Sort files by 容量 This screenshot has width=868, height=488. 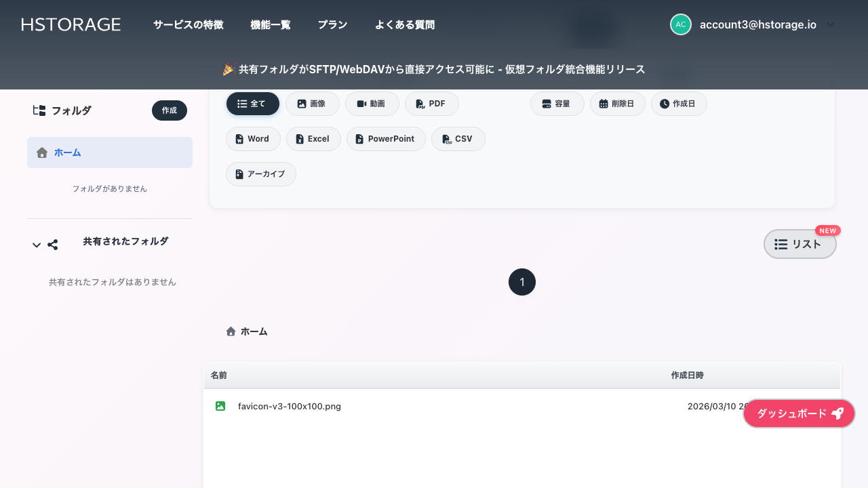pos(557,104)
